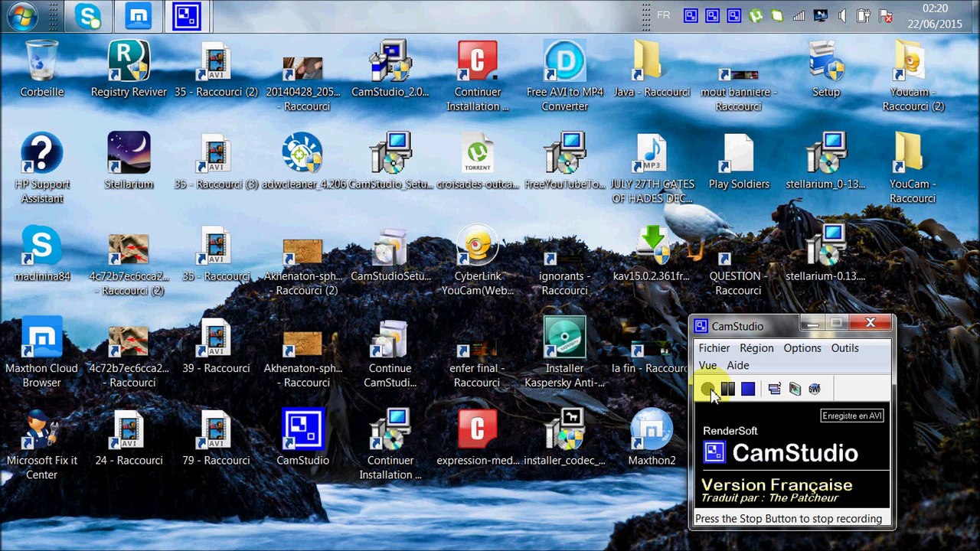Open the Vue menu
This screenshot has width=980, height=551.
click(x=707, y=366)
